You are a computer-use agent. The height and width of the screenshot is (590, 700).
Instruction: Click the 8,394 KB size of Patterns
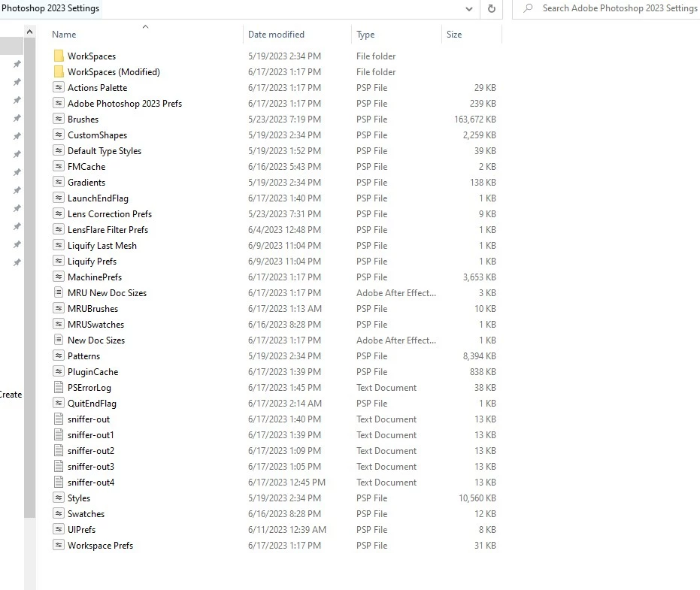(x=480, y=356)
